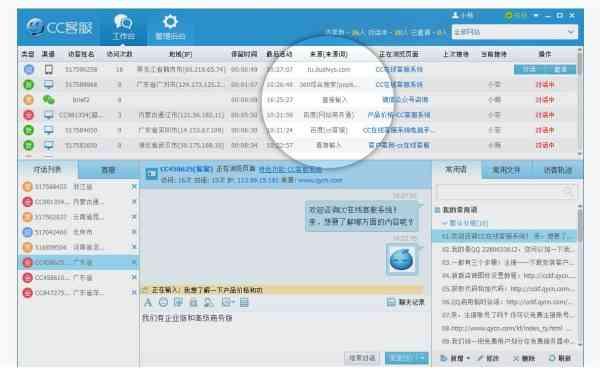Viewport: 600px width, 373px height.
Task: Switch to the 访客轨迹 tab
Action: [557, 170]
